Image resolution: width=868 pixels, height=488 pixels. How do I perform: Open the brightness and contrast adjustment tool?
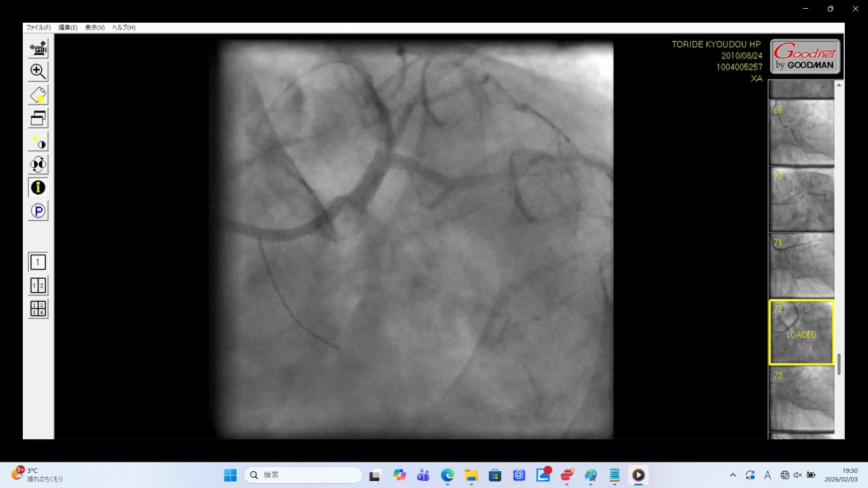38,142
